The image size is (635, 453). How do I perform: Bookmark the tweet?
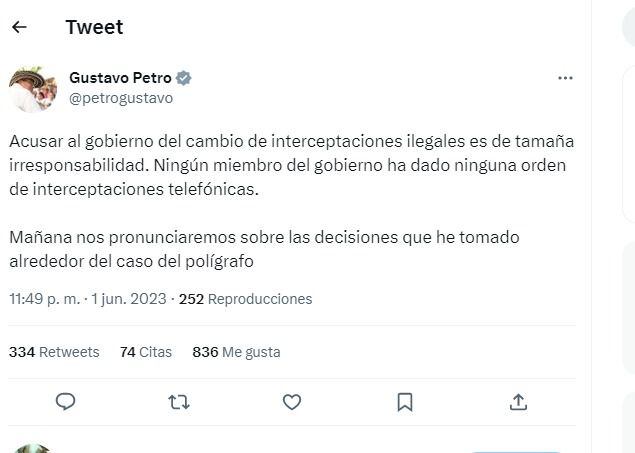tap(405, 402)
